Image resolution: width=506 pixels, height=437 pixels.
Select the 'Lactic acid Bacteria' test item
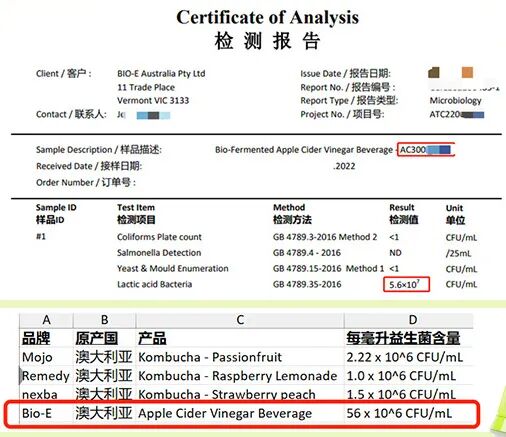tap(155, 284)
